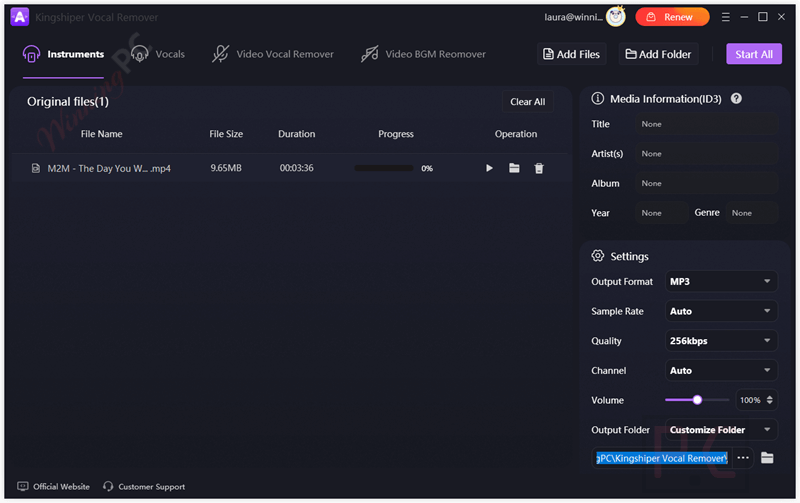Click the Media Information help question mark

[736, 98]
